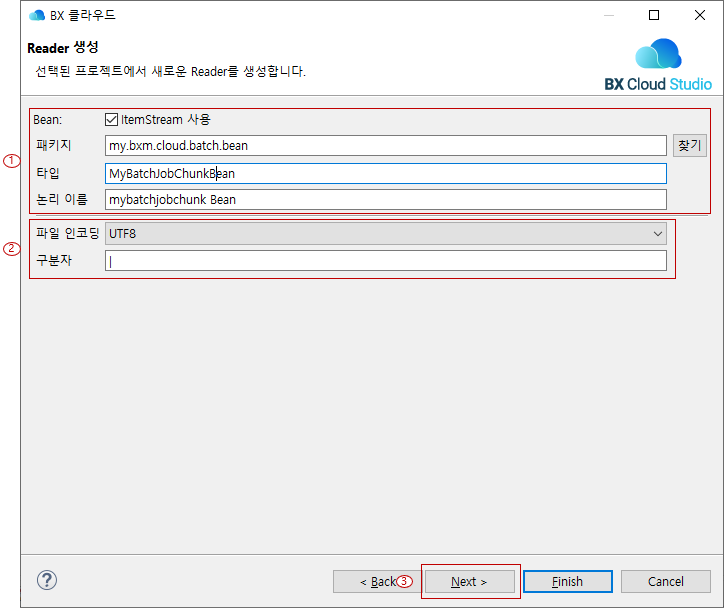Select the 논리 이름 text field
The image size is (724, 608).
(385, 200)
